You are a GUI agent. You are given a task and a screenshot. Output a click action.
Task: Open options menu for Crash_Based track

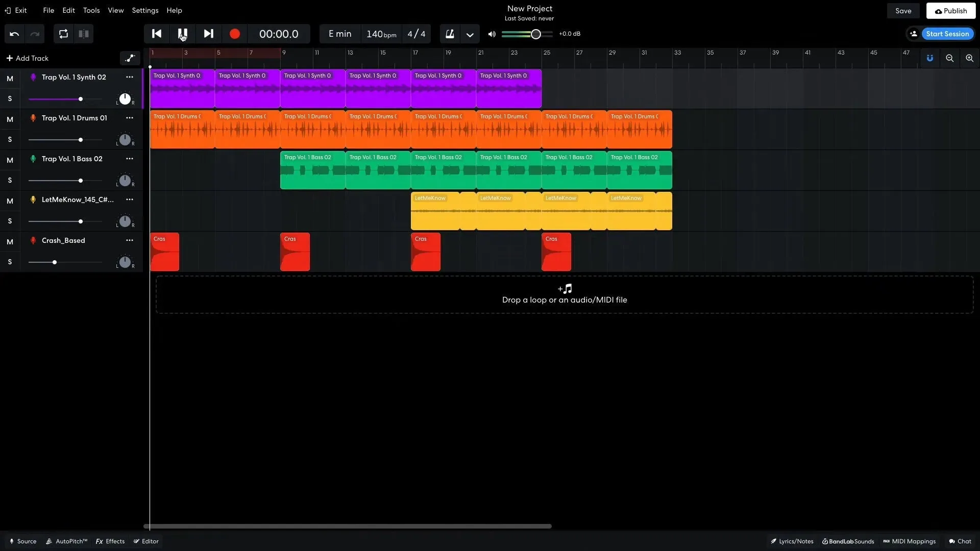click(x=130, y=240)
